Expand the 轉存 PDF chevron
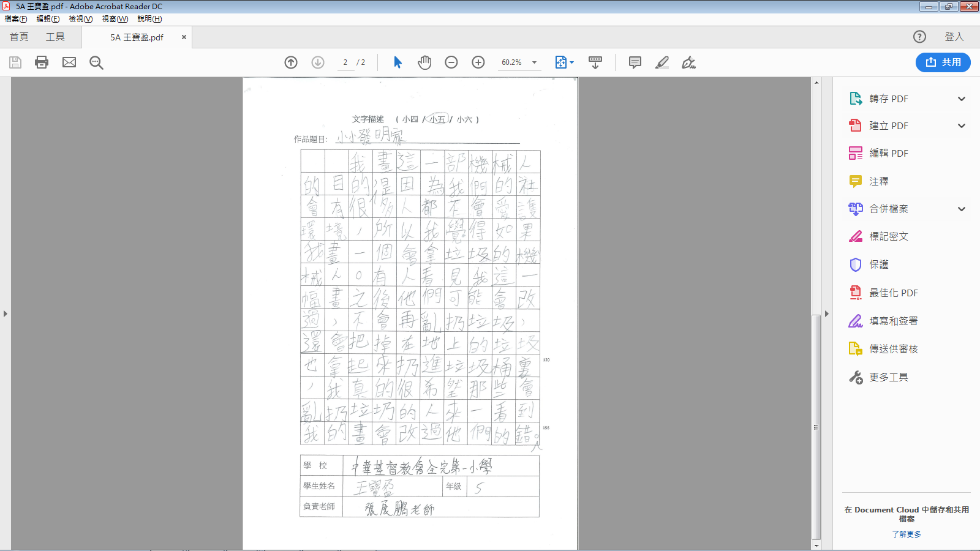Viewport: 980px width, 551px height. [962, 99]
